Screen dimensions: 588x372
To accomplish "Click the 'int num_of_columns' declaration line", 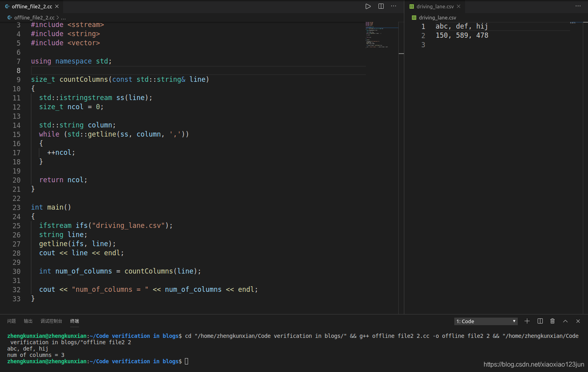I will tap(120, 271).
